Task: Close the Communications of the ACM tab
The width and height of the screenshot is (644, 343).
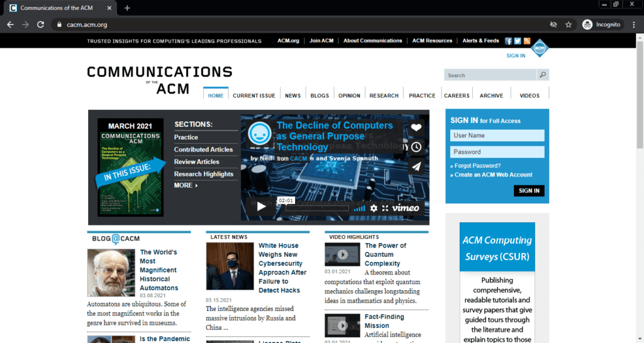Action: coord(109,8)
